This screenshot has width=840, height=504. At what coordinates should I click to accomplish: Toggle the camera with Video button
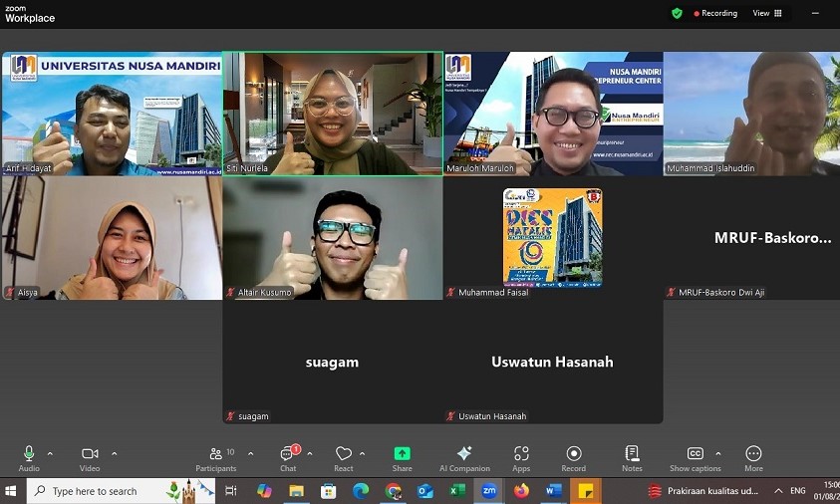(90, 458)
